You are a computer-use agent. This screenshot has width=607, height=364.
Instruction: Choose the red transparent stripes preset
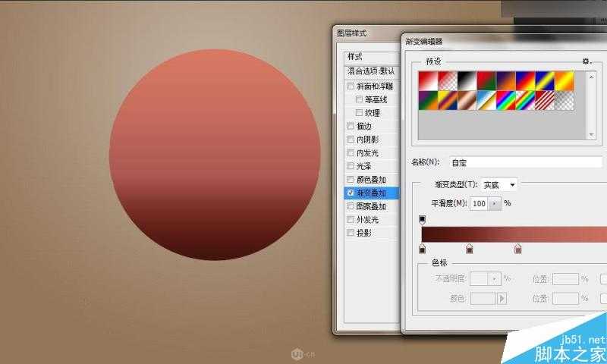pyautogui.click(x=545, y=101)
